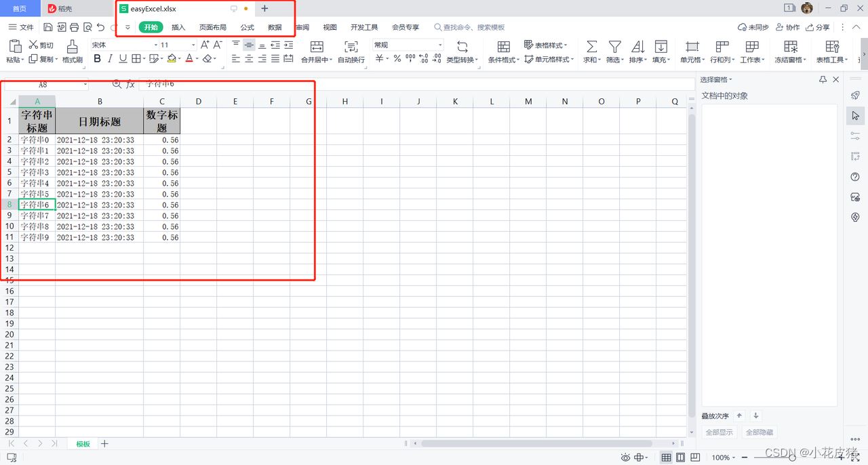Click the Collaborate (协作) button

pyautogui.click(x=787, y=27)
